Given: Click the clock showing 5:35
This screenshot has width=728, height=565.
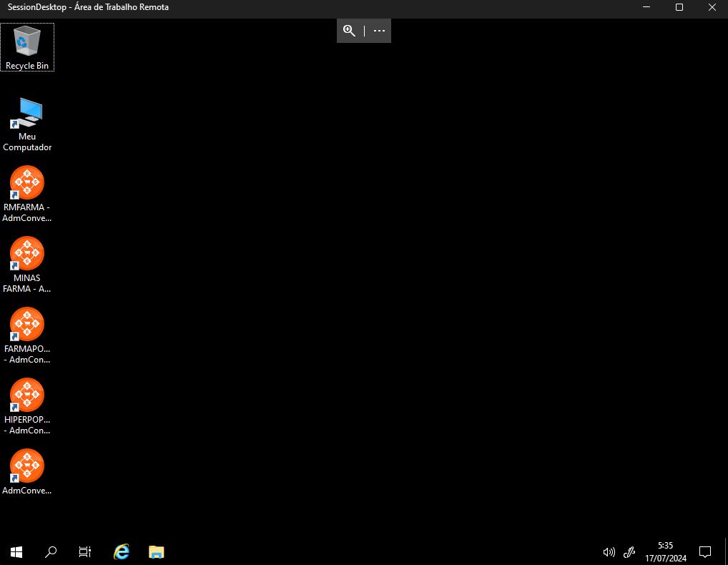Looking at the screenshot, I should click(665, 551).
